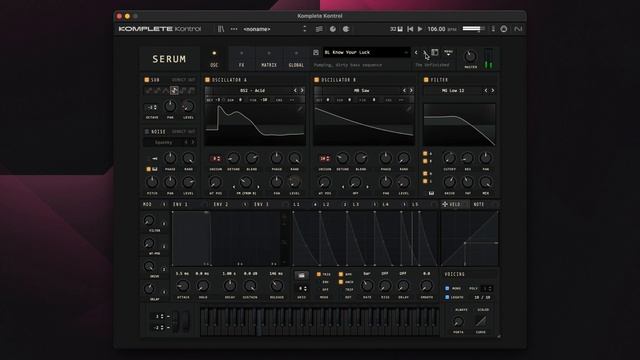The image size is (640, 360).
Task: Open the preset name dropdown BL Know Your Luck
Action: pyautogui.click(x=366, y=52)
